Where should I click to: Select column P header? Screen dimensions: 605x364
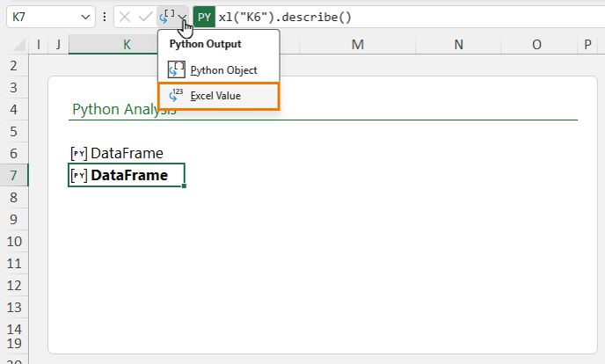(587, 44)
